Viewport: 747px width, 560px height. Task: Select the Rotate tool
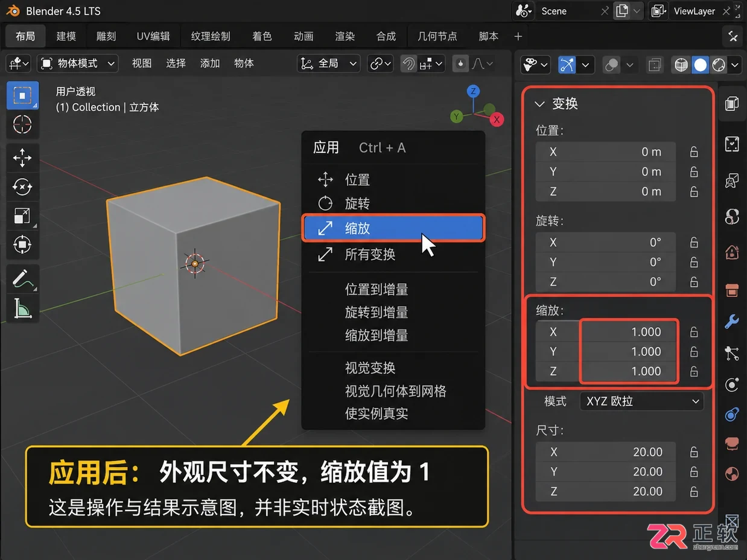(22, 187)
